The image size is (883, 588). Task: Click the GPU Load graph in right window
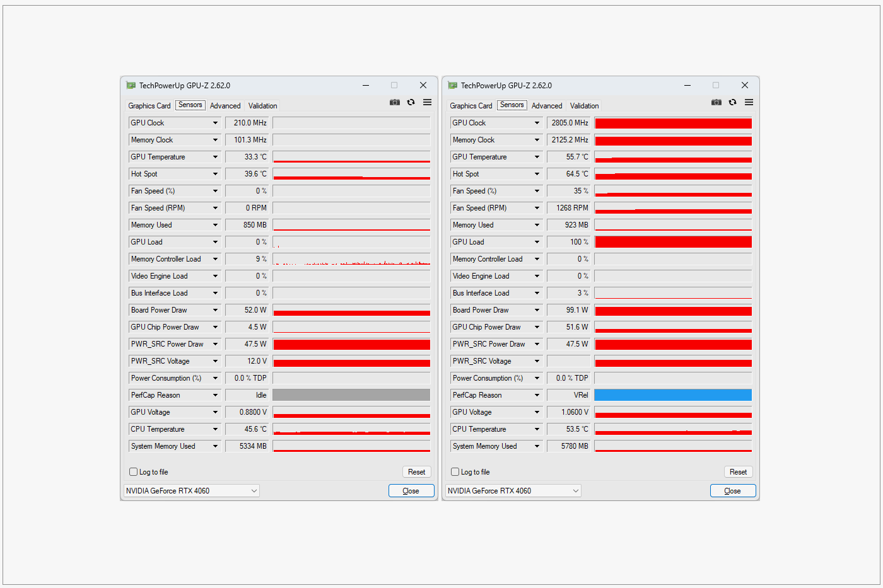[673, 242]
